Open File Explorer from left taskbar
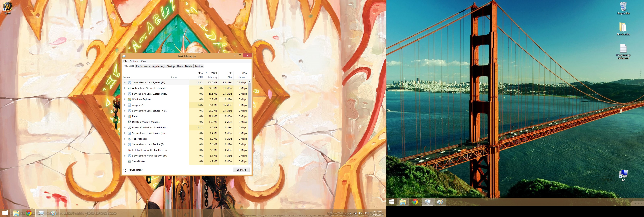This screenshot has height=217, width=644. pos(16,213)
